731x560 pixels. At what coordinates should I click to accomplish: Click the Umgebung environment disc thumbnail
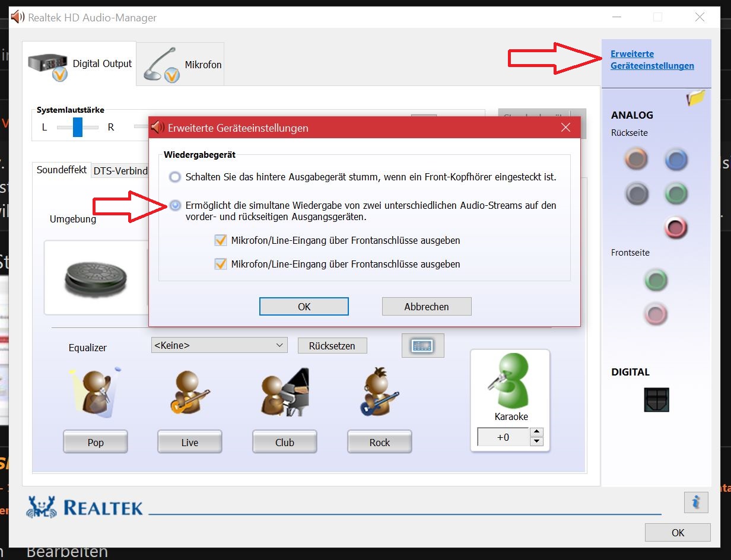[x=96, y=278]
